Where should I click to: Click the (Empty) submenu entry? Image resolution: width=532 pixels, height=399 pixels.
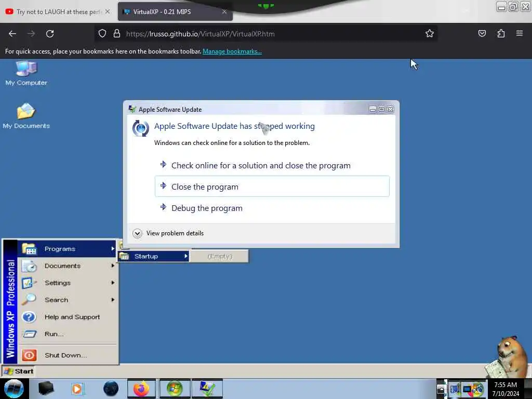point(220,257)
